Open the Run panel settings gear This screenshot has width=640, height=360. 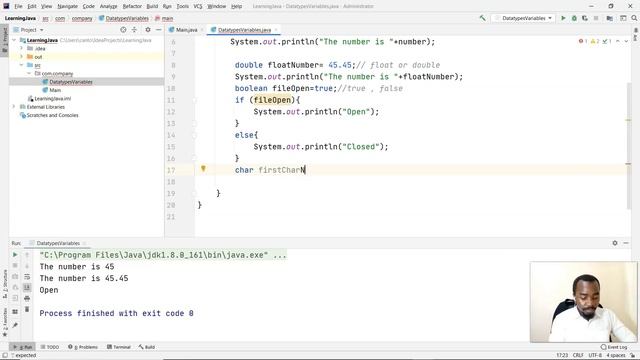coord(615,243)
